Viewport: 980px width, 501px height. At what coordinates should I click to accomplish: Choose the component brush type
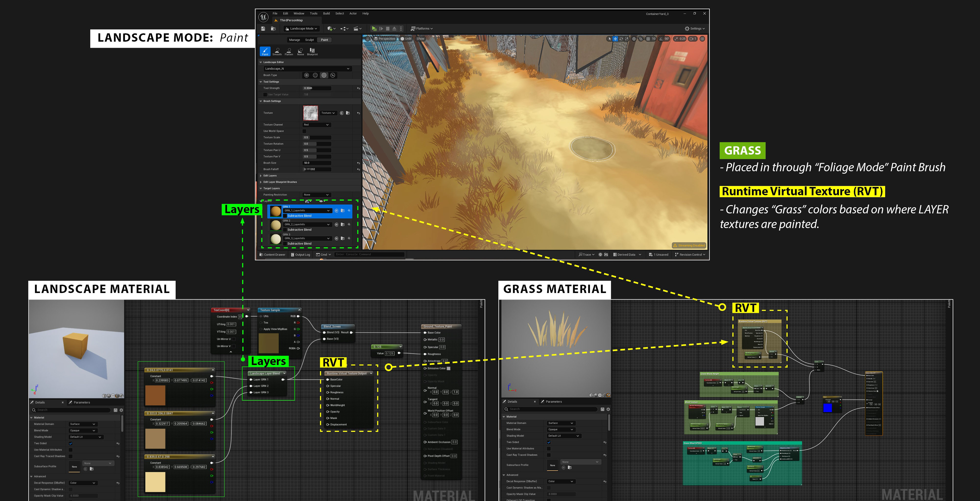pyautogui.click(x=333, y=75)
